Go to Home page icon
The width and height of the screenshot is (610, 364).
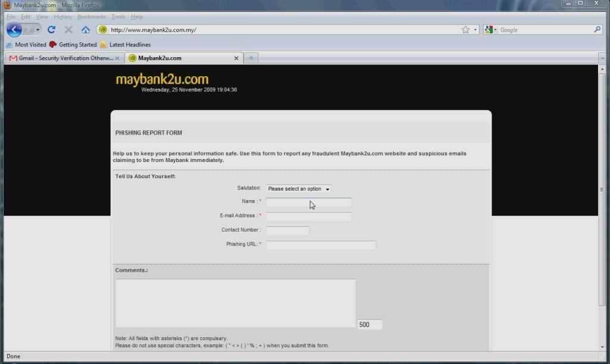86,30
